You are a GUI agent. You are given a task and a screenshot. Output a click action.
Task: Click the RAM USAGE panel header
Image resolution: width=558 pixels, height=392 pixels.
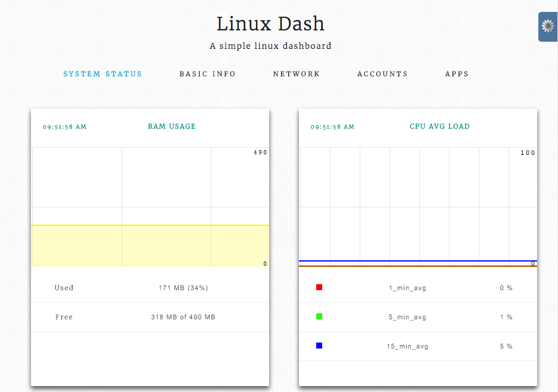coord(172,126)
